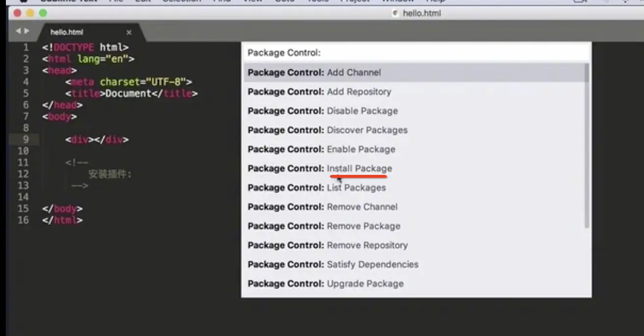Click the comment opener <!-- line
Viewport: 644px width, 336px height.
point(77,163)
